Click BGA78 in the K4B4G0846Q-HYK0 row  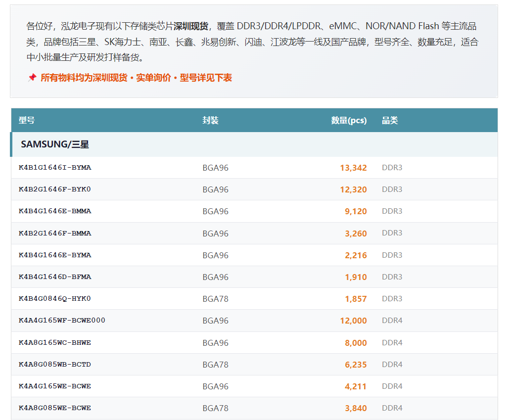coord(216,299)
